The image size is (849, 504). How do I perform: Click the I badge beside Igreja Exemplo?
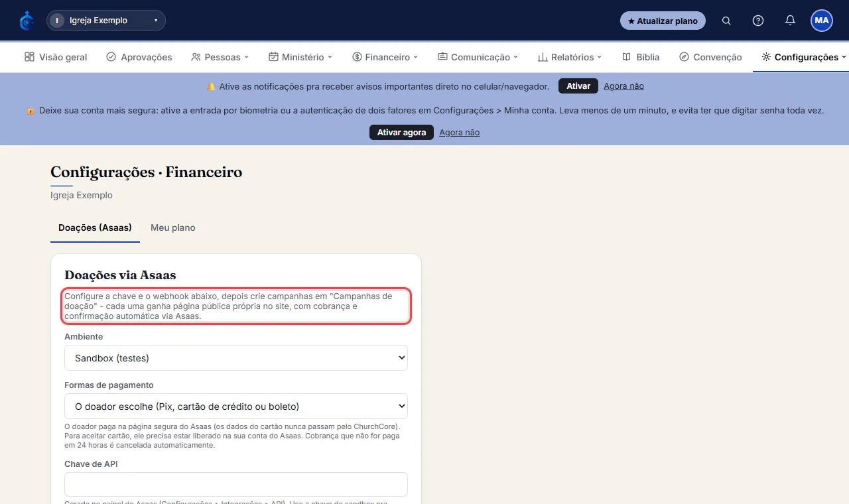pyautogui.click(x=57, y=21)
